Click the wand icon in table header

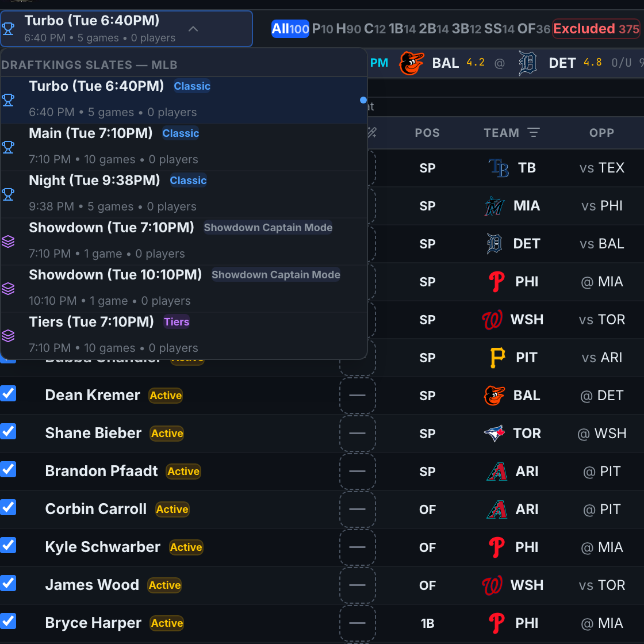click(372, 132)
